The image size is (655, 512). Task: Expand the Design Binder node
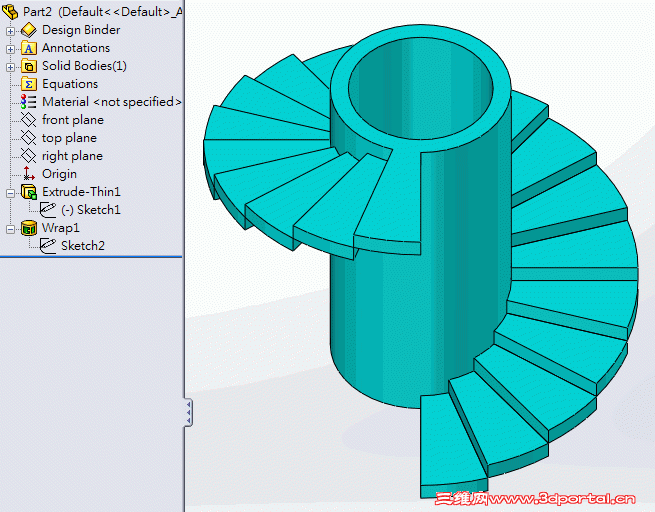click(x=10, y=31)
